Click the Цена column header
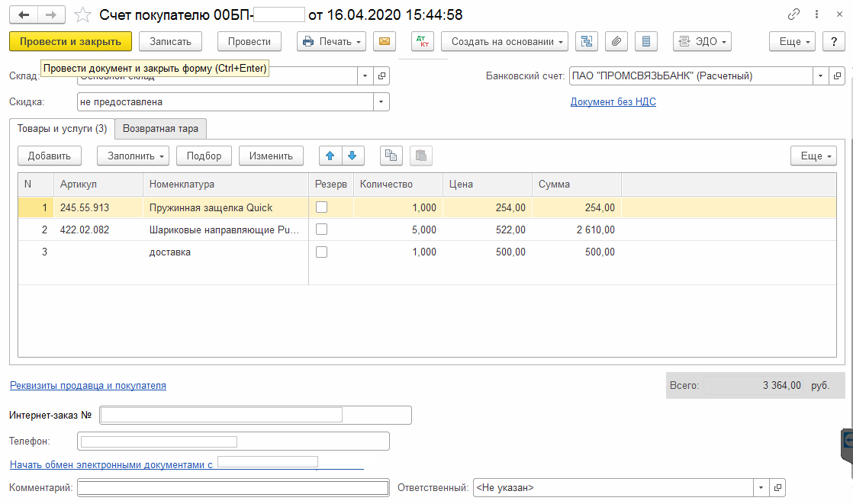Screen dimensions: 853x504 (488, 185)
